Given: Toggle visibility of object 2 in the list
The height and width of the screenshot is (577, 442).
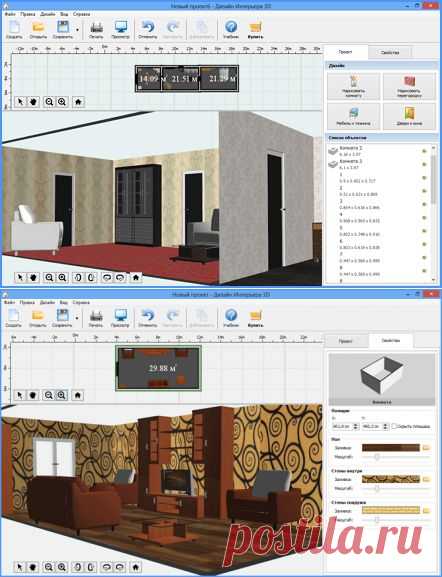Looking at the screenshot, I should coord(424,191).
